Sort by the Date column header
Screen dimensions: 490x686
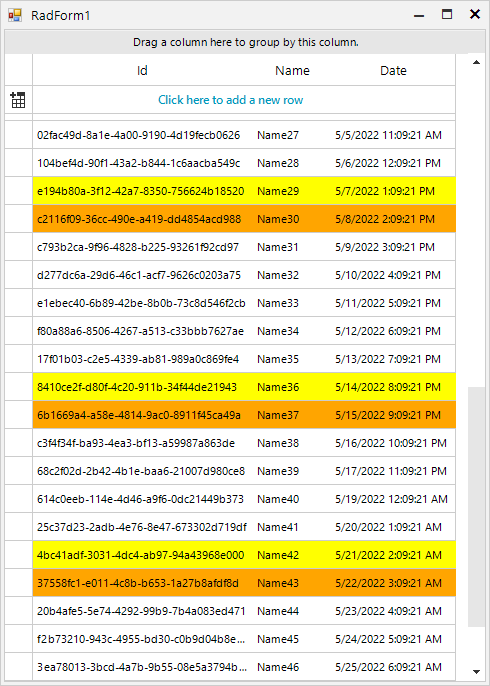point(393,70)
